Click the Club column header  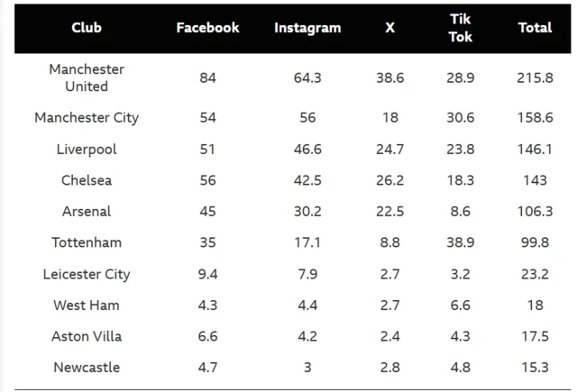click(x=87, y=28)
